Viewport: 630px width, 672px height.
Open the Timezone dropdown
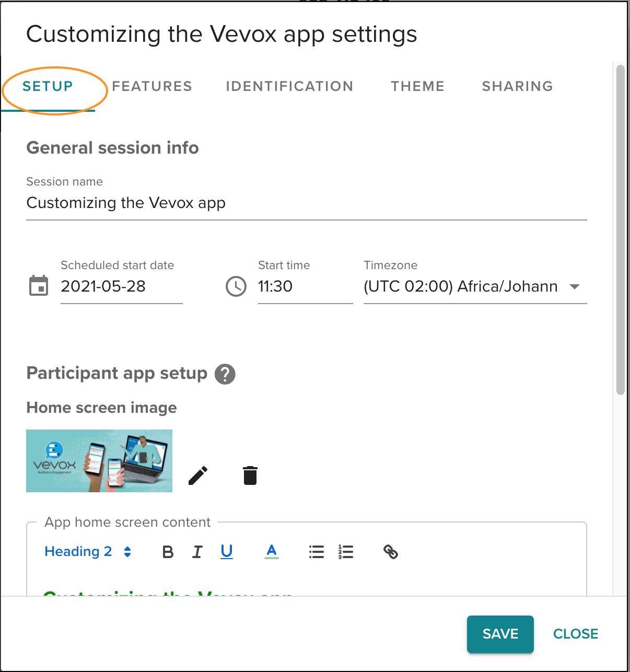coord(575,286)
